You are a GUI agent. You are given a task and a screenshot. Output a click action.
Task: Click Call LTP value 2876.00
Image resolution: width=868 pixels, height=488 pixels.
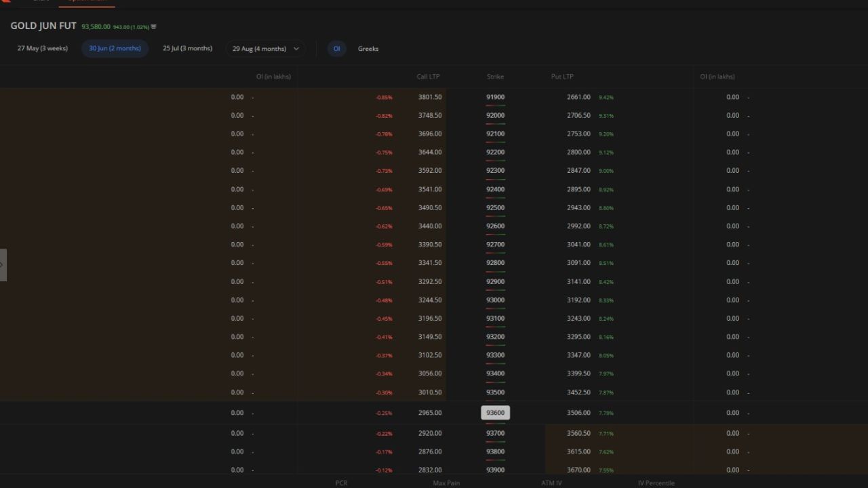tap(430, 451)
